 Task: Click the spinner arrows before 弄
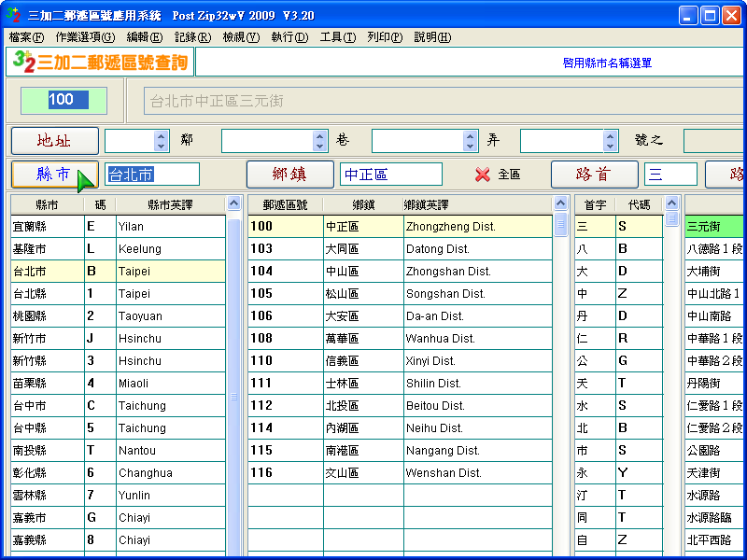470,141
